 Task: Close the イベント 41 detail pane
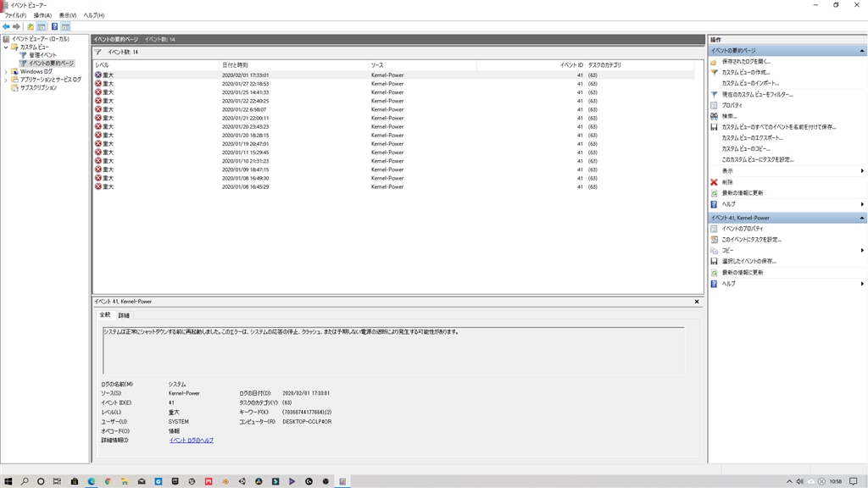[x=697, y=302]
